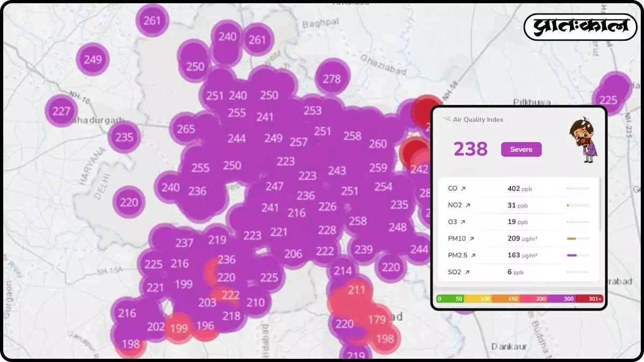Click the arrow icon next to PM2.5
Viewport: 644px width, 362px height.
472,255
